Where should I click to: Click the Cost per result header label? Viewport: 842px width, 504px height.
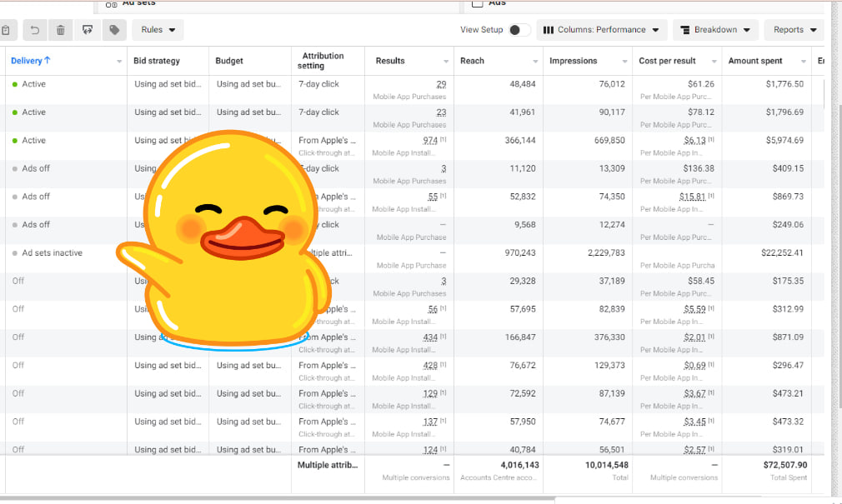(x=668, y=61)
